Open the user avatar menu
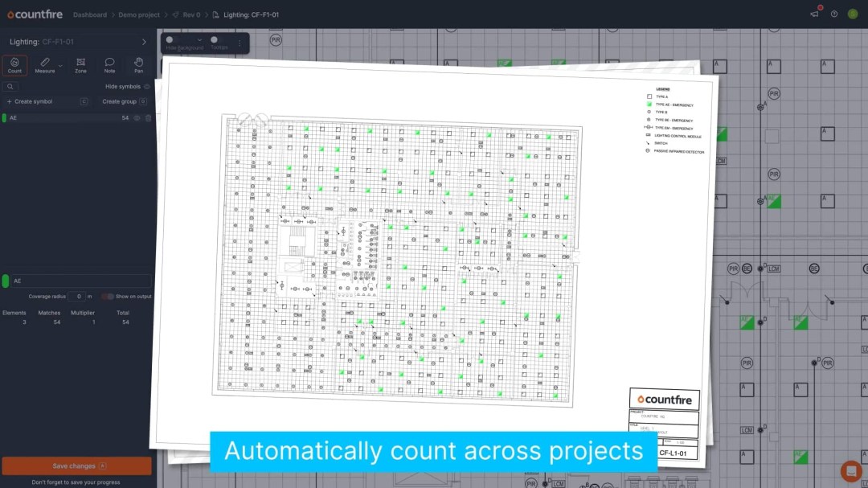Viewport: 868px width, 488px height. pyautogui.click(x=853, y=14)
